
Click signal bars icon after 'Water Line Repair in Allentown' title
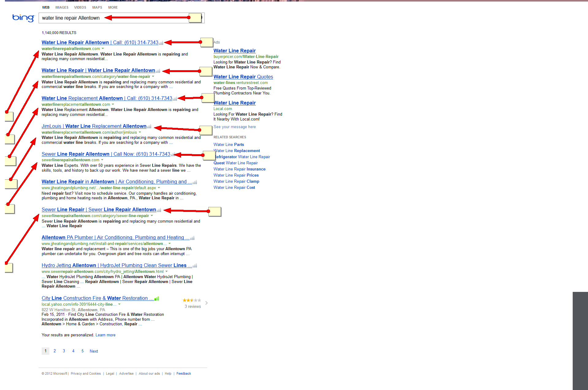195,182
